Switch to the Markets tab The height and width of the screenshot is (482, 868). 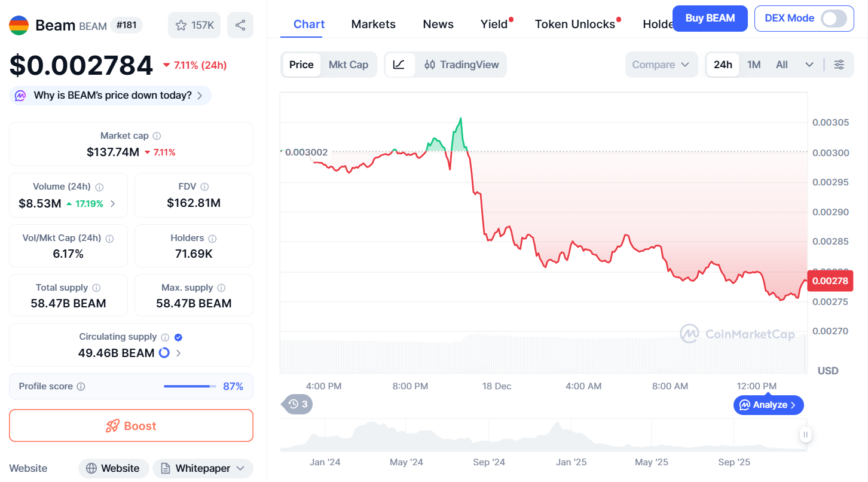click(x=373, y=24)
